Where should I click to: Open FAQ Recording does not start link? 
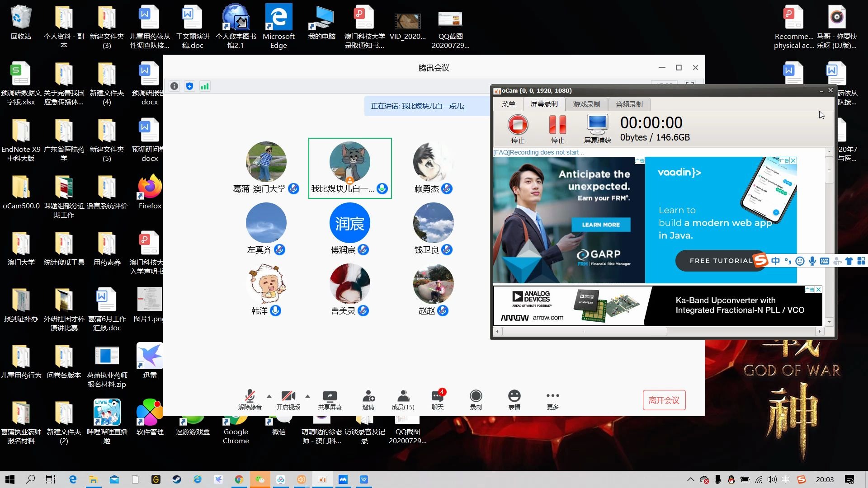coord(538,152)
